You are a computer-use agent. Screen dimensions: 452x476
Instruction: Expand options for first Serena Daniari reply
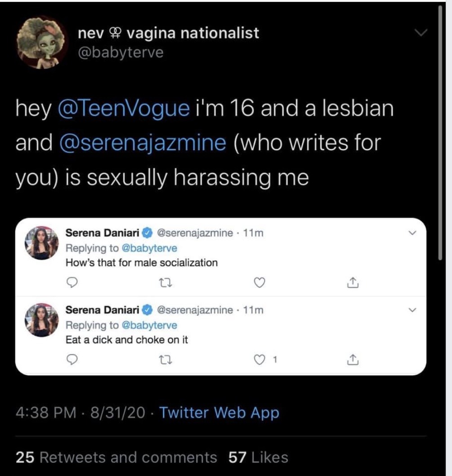[412, 233]
